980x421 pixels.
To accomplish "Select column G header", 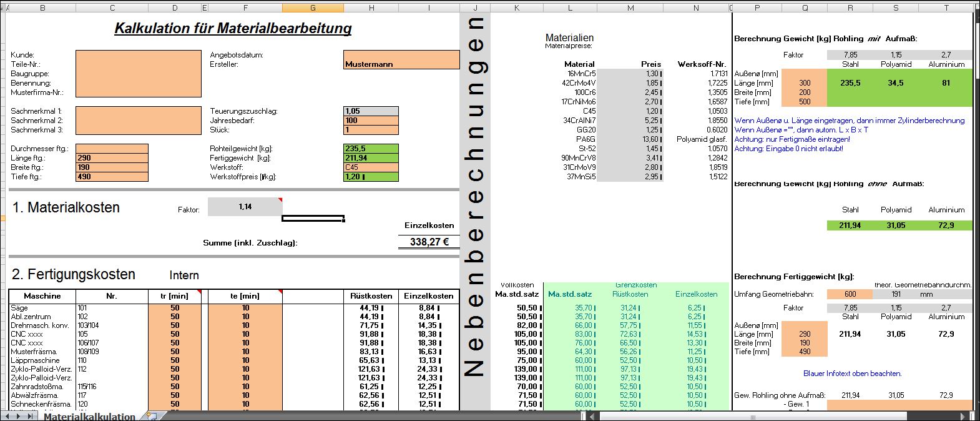I will pos(312,8).
